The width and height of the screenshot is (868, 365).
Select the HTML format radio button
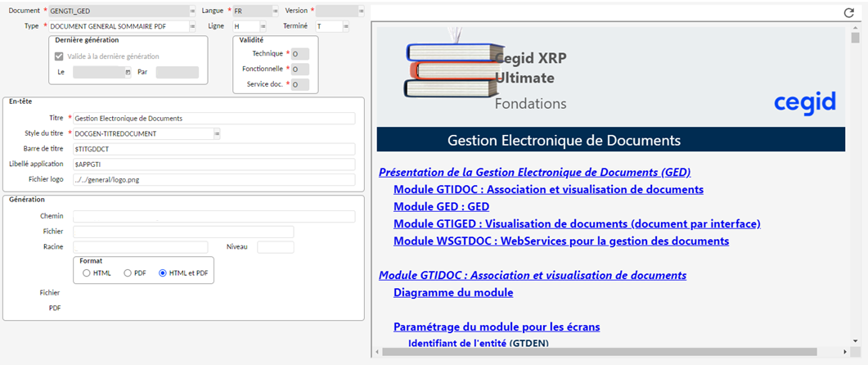coord(86,273)
